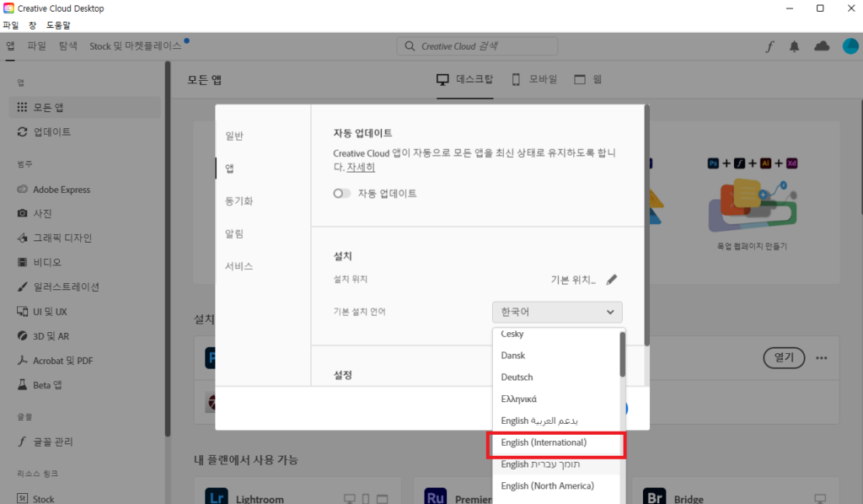Go to 앱 top navigation tab

[x=10, y=46]
